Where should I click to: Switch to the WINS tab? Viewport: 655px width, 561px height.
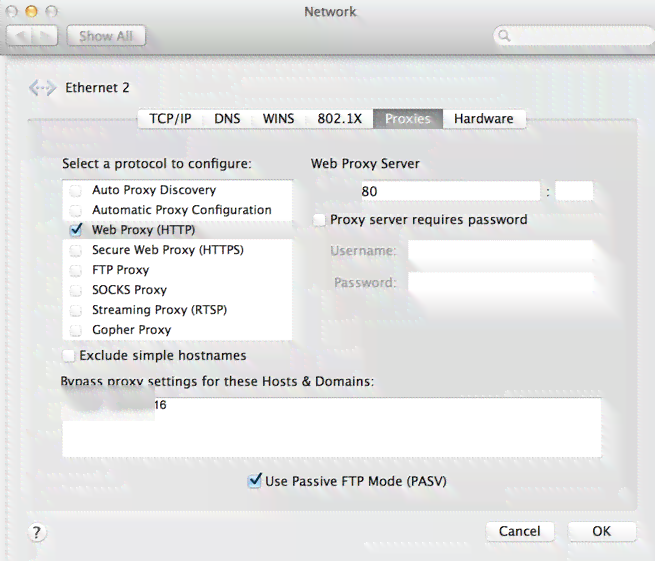pos(278,119)
